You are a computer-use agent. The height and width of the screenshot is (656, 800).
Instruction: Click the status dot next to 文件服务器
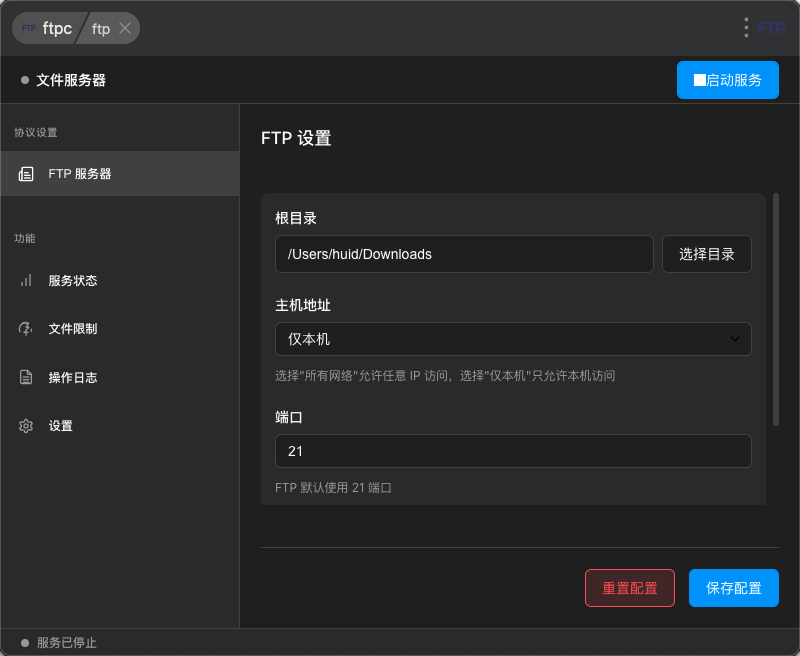[x=24, y=80]
